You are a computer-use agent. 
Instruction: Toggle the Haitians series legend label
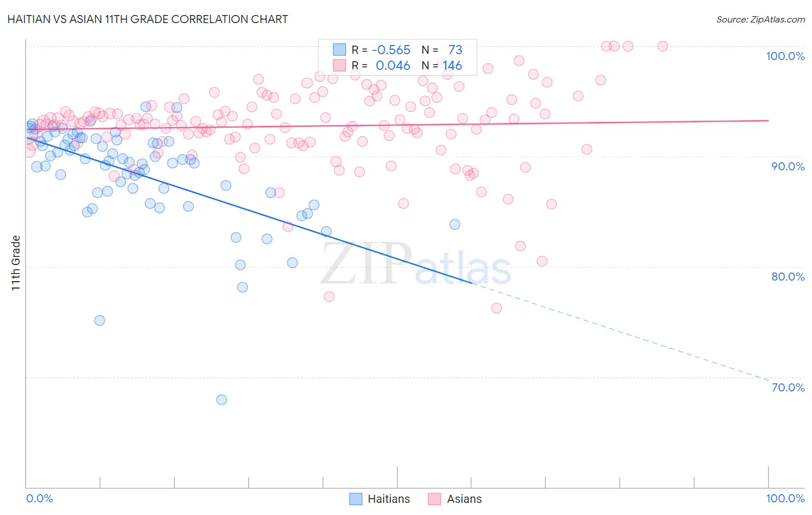389,499
